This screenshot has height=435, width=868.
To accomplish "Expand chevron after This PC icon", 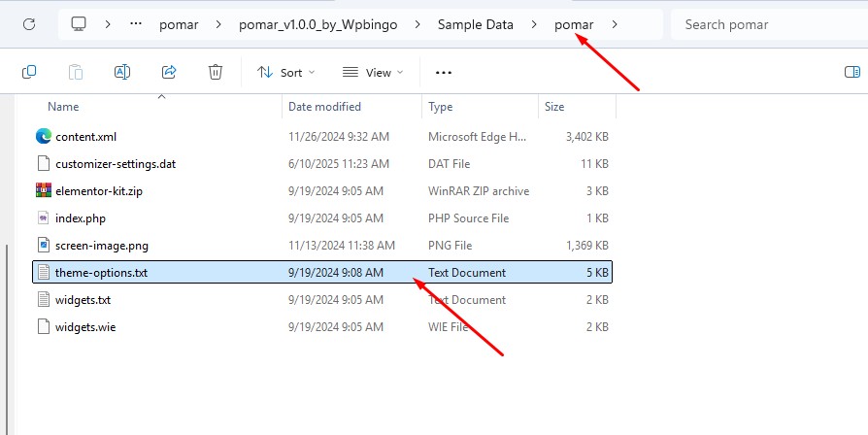I will coord(108,24).
